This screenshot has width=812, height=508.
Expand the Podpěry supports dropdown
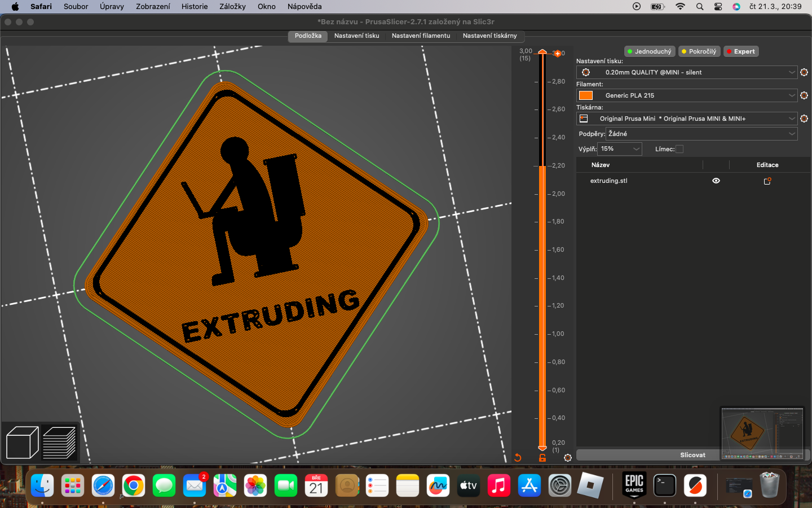point(701,134)
